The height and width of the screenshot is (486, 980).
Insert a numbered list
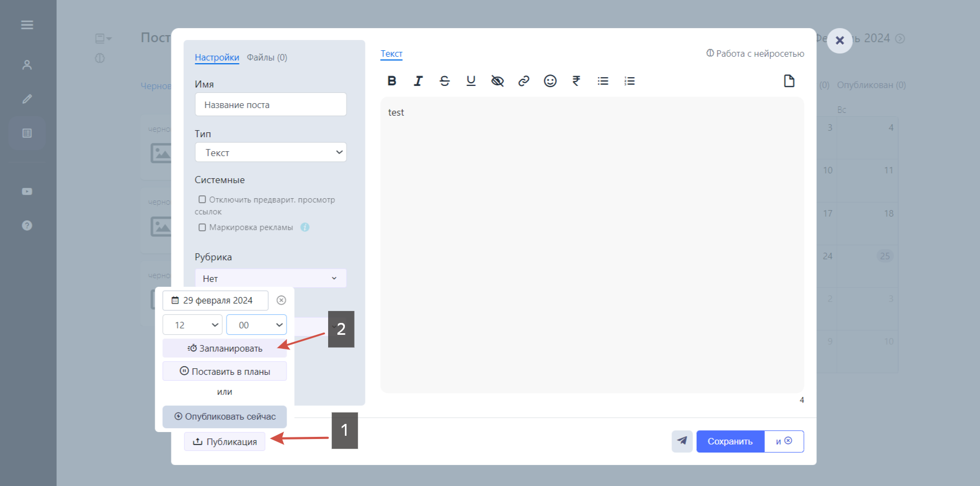629,81
